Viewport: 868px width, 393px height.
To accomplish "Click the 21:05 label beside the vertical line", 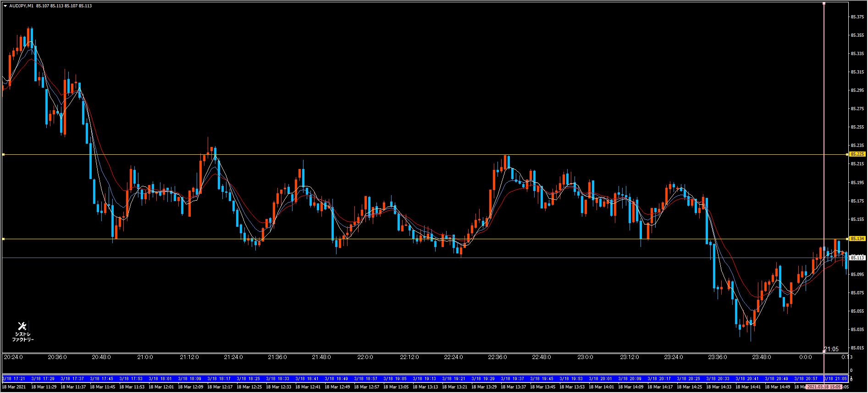I will click(x=831, y=349).
